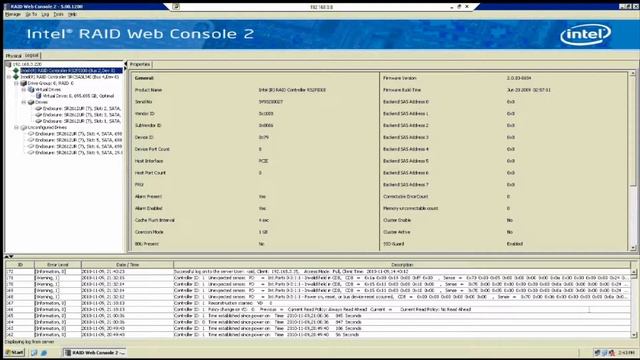Select the RS2PI008 controller row in the tree
Screen dimensions: 640x360
click(x=71, y=71)
